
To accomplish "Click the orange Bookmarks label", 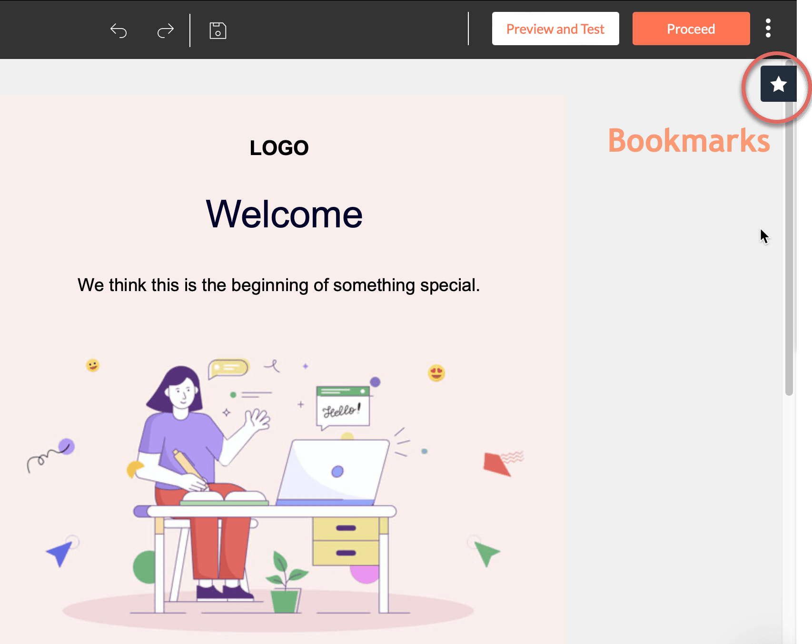I will [x=688, y=141].
